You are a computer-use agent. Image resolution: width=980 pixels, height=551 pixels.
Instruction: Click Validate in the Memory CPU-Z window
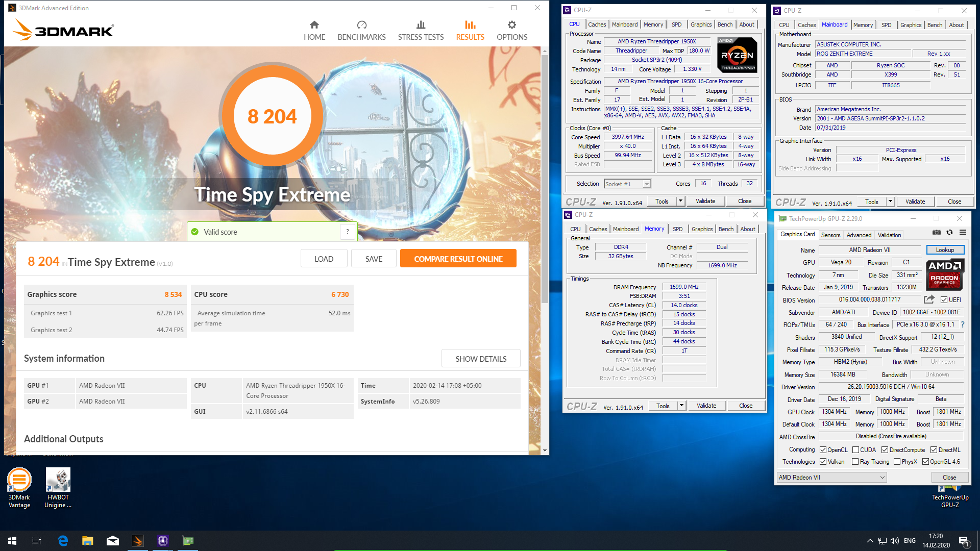click(706, 406)
